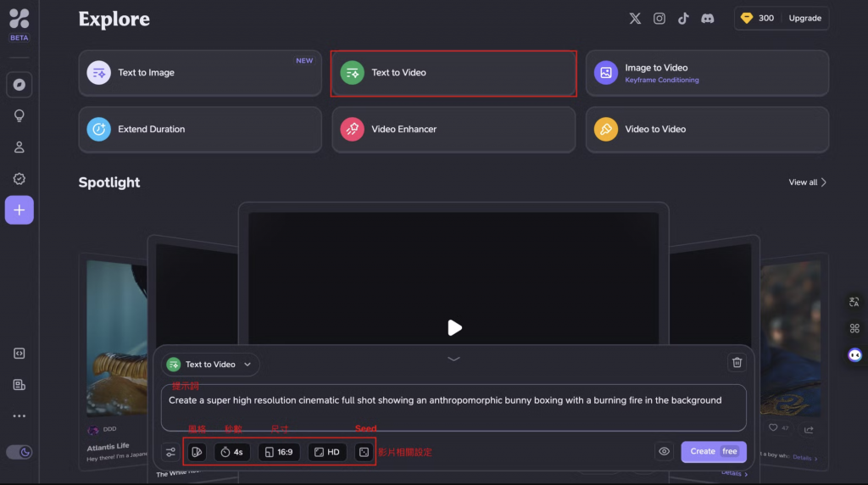Open the Explore compass icon in sidebar
Screen dimensions: 868x485
pyautogui.click(x=19, y=85)
